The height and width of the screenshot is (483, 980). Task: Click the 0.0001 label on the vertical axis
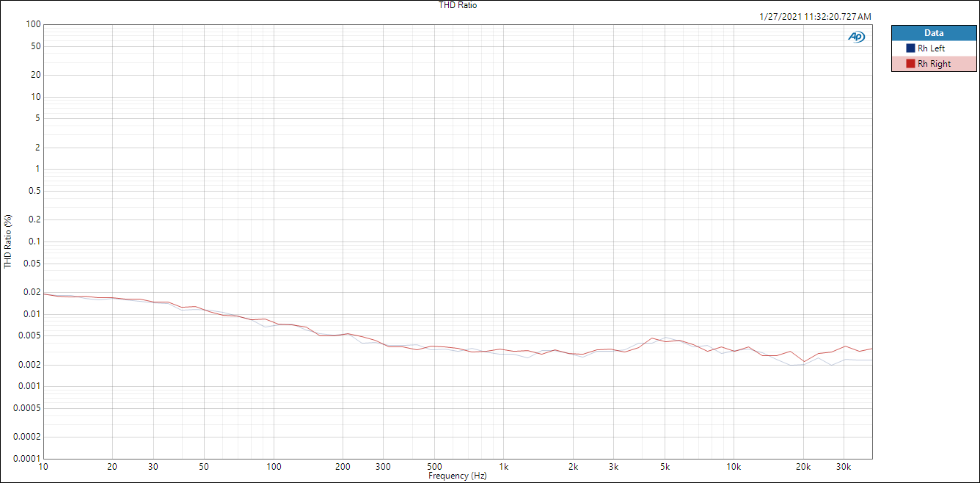(x=27, y=459)
